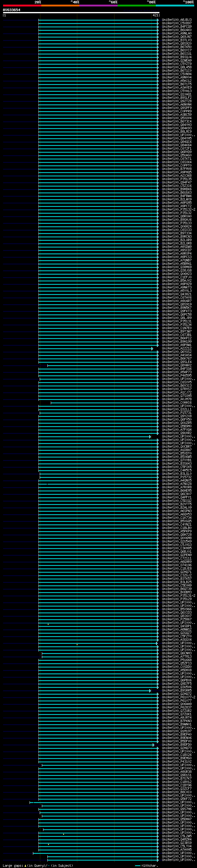Click hit label UniRef100_P15731
This screenshot has height=868, width=197.
coord(177,413)
